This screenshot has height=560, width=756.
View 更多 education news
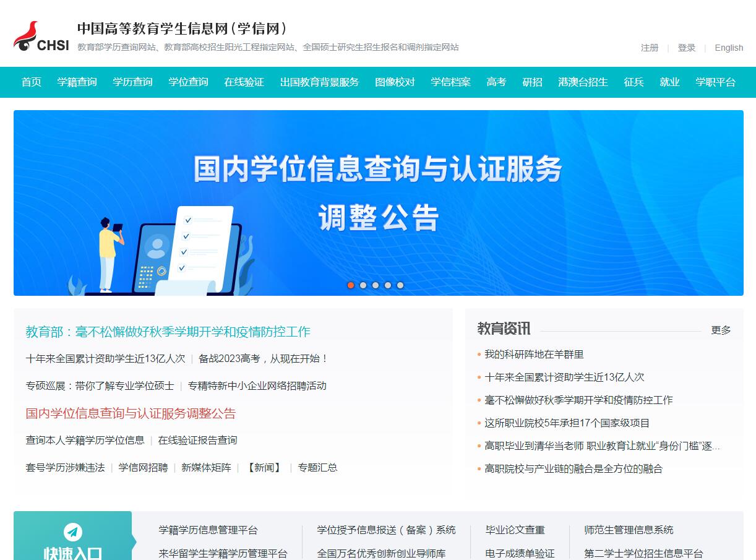[720, 330]
